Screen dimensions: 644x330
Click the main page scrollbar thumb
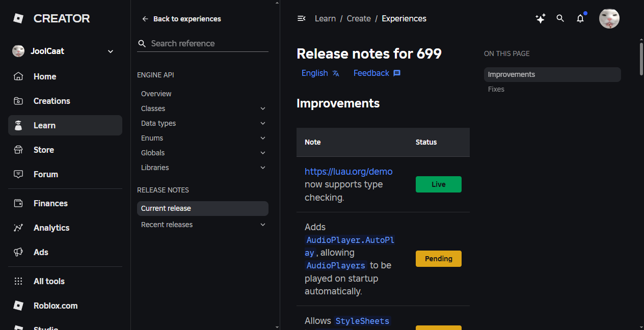click(x=641, y=59)
